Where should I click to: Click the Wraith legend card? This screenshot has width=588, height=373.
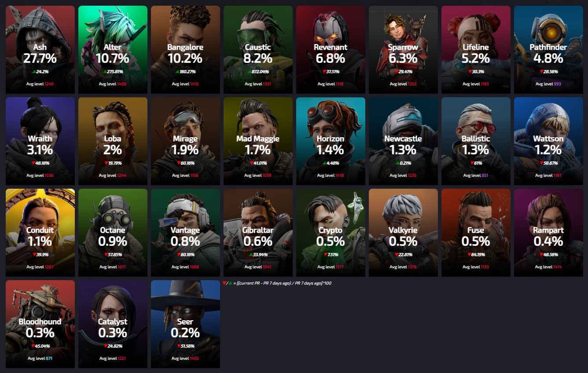40,141
